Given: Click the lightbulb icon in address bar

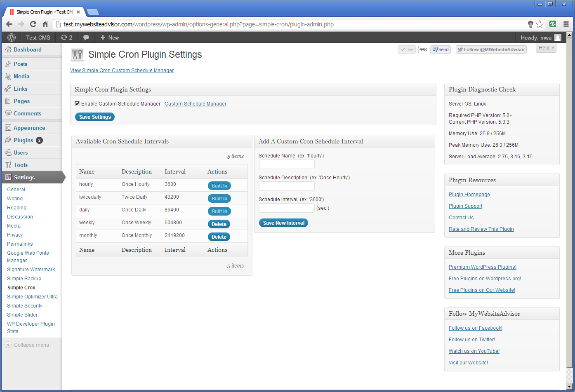Looking at the screenshot, I should pyautogui.click(x=530, y=24).
